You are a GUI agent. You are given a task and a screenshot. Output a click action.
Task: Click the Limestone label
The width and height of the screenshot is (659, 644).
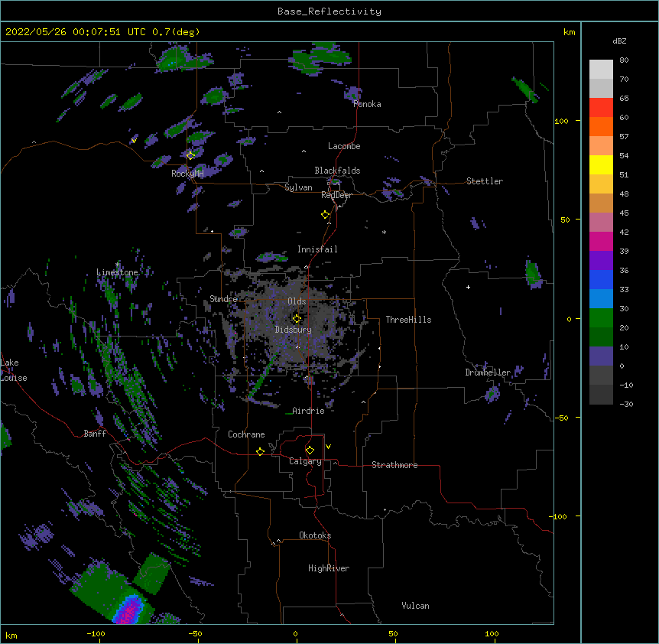pos(117,272)
